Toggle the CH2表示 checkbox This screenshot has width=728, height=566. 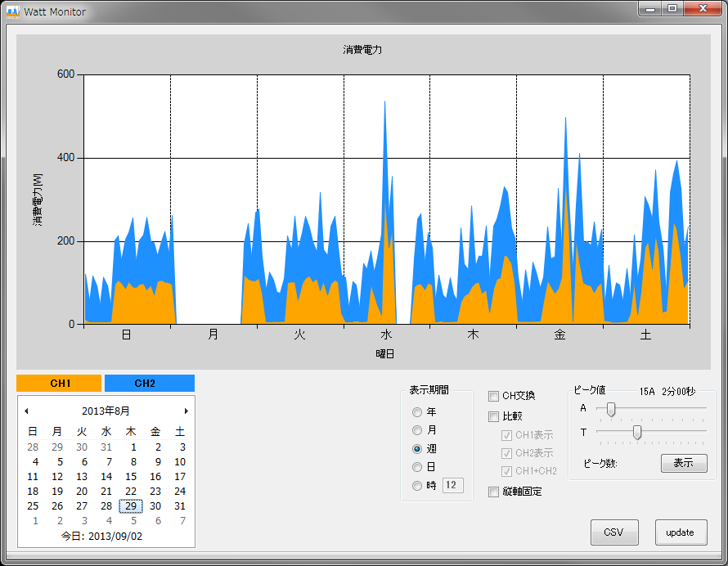(506, 453)
